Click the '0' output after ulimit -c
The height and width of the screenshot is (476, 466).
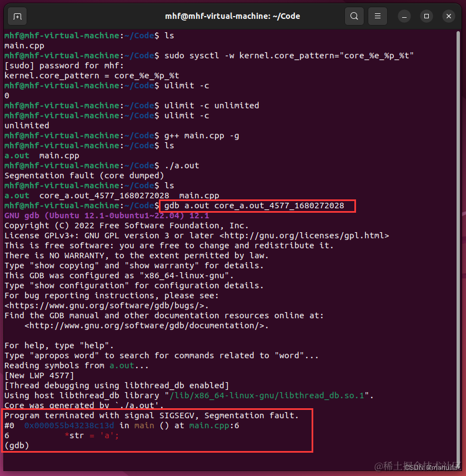(7, 96)
